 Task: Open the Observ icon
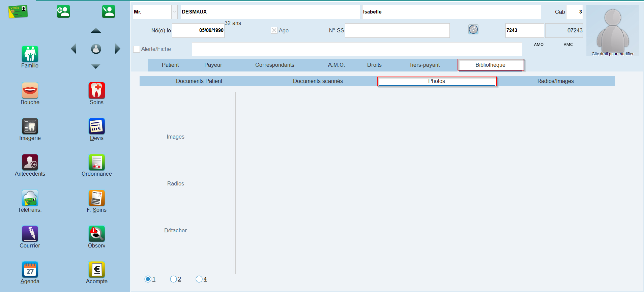click(x=97, y=234)
